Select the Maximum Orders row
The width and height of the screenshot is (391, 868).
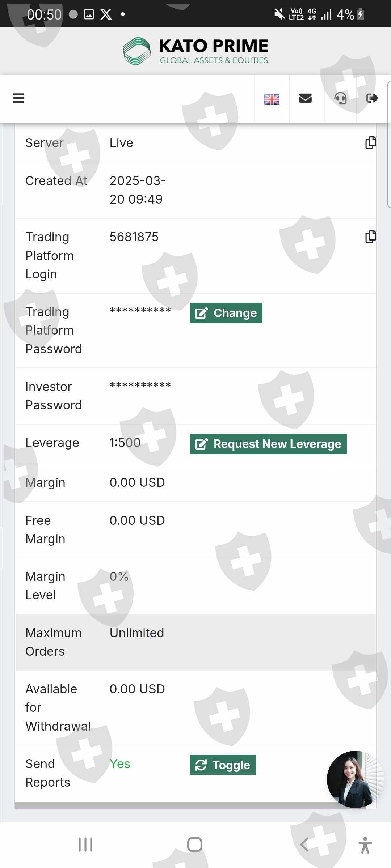point(195,642)
